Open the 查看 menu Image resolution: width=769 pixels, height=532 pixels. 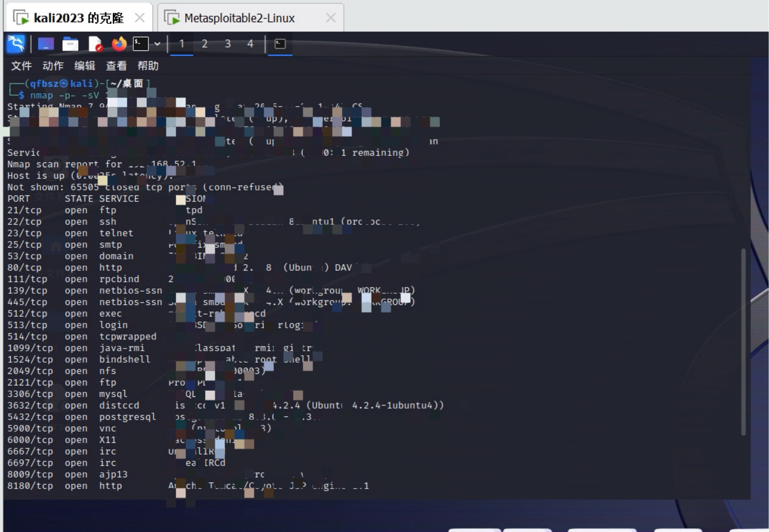click(x=116, y=66)
